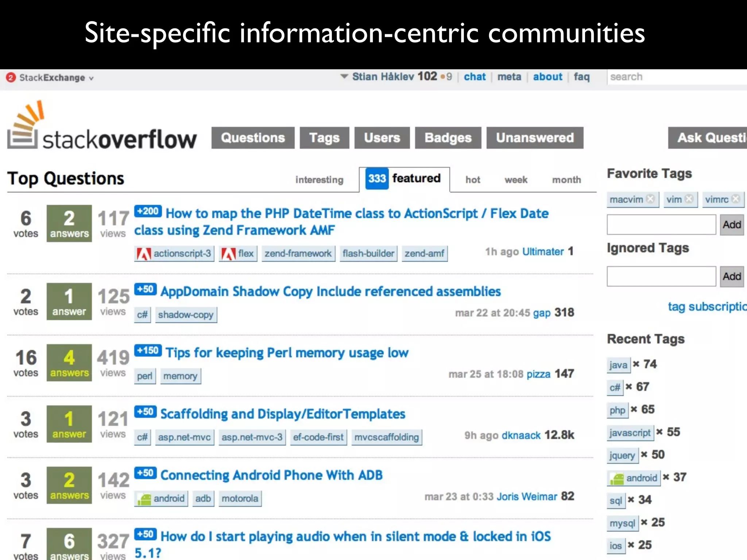Switch to the hot questions tab

[473, 180]
